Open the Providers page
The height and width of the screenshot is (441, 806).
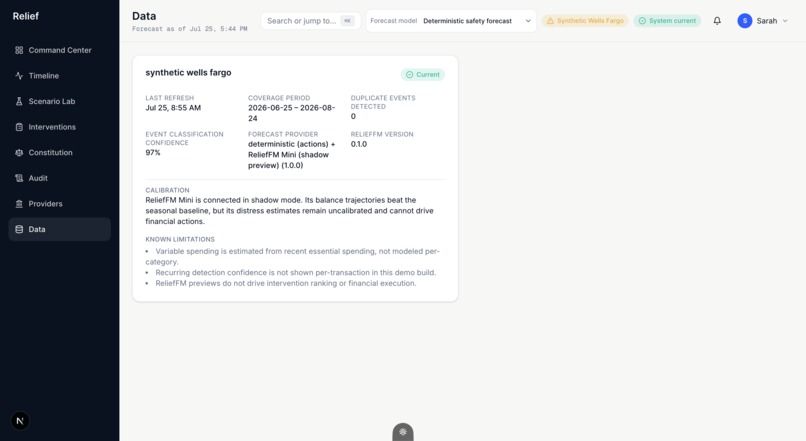coord(60,204)
